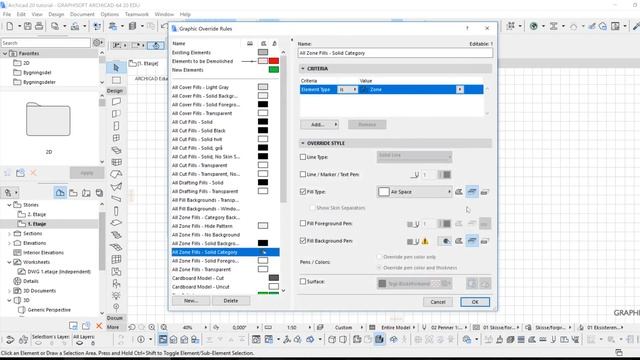Select Override pen color and thickness radio
This screenshot has width=640, height=360.
click(x=379, y=268)
